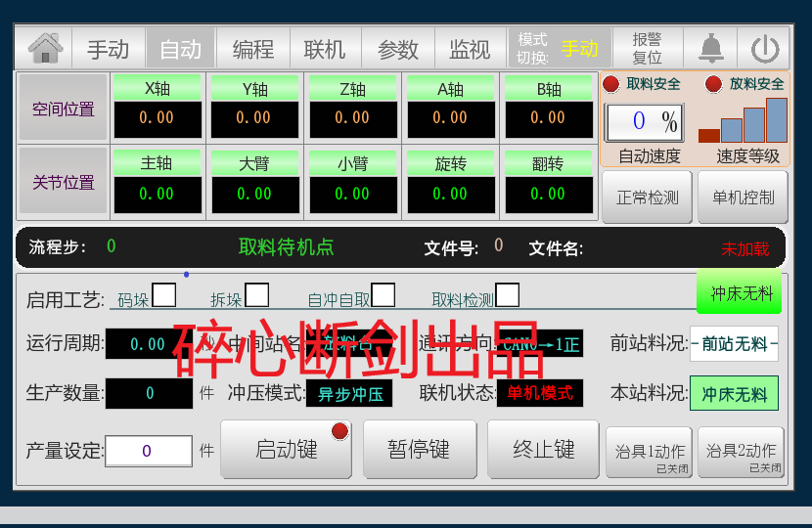The height and width of the screenshot is (528, 812).
Task: Switch to the 编程 tab
Action: click(x=253, y=49)
